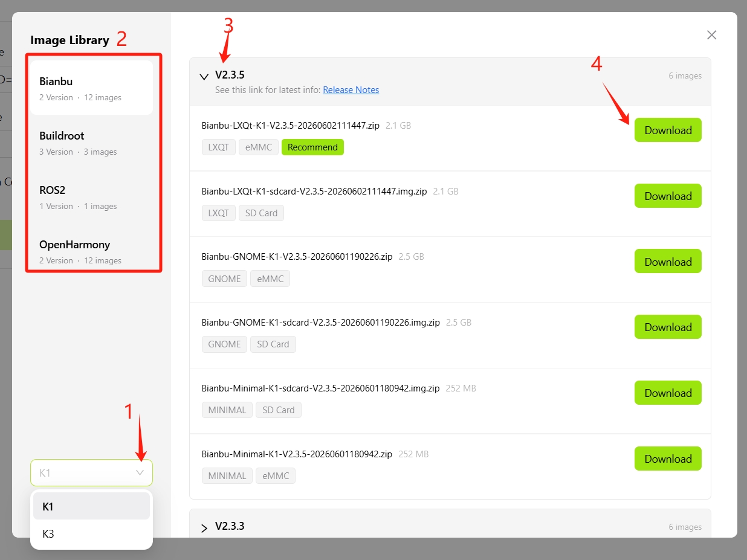Close the Image Library dialog

pyautogui.click(x=711, y=35)
